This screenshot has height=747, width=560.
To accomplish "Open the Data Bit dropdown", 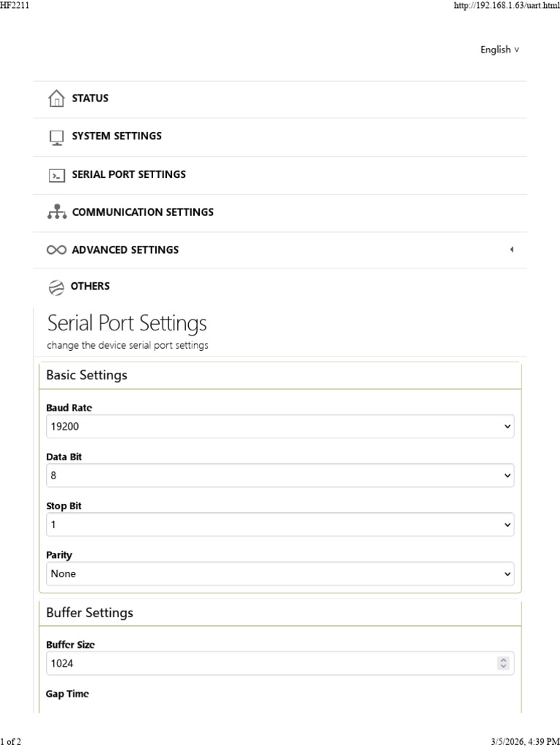I will click(280, 476).
